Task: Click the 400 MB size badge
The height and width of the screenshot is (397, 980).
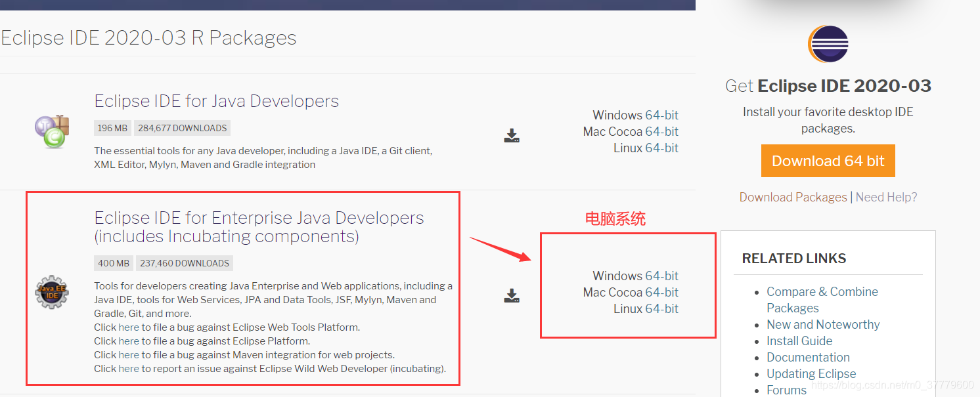Action: 114,263
